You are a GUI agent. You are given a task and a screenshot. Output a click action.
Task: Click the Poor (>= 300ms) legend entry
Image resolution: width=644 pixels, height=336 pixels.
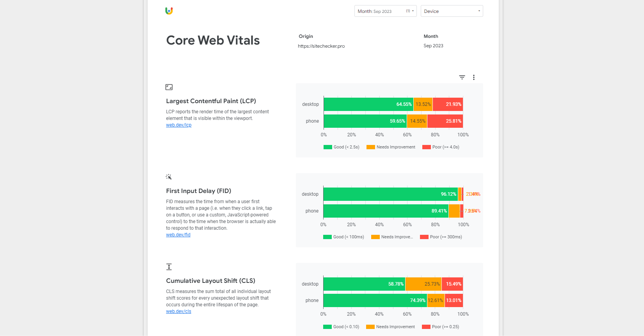tap(441, 237)
